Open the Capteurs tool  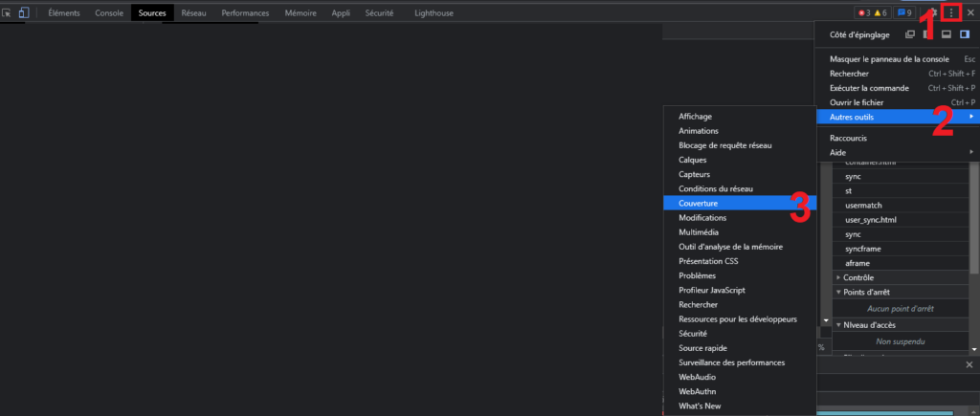(x=740, y=174)
